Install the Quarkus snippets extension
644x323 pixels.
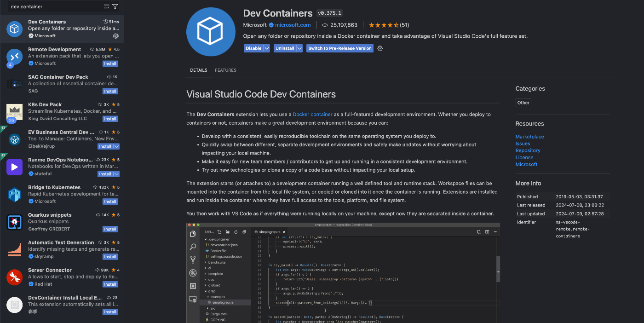coord(110,229)
